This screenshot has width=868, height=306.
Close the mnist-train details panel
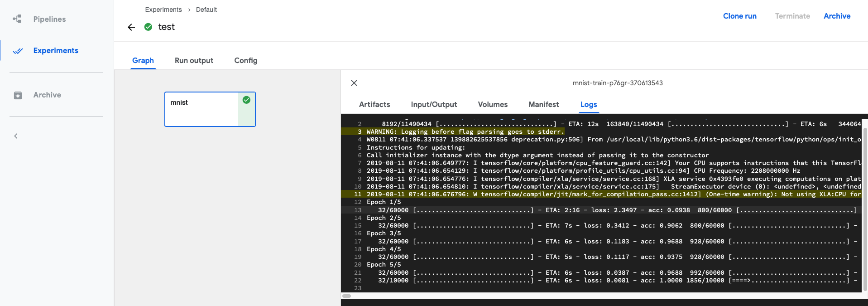click(354, 83)
